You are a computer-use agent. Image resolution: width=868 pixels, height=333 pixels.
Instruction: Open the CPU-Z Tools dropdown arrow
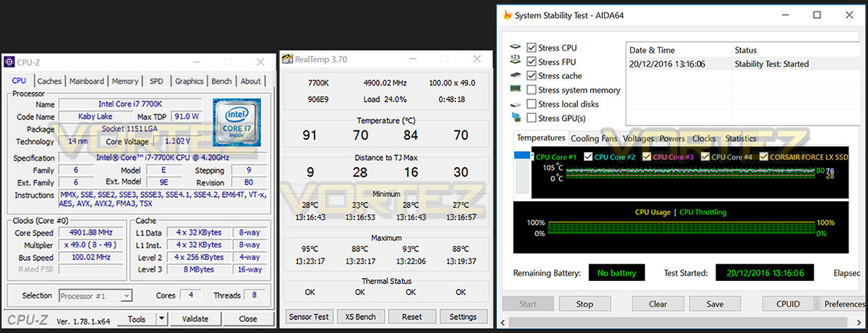tap(161, 319)
